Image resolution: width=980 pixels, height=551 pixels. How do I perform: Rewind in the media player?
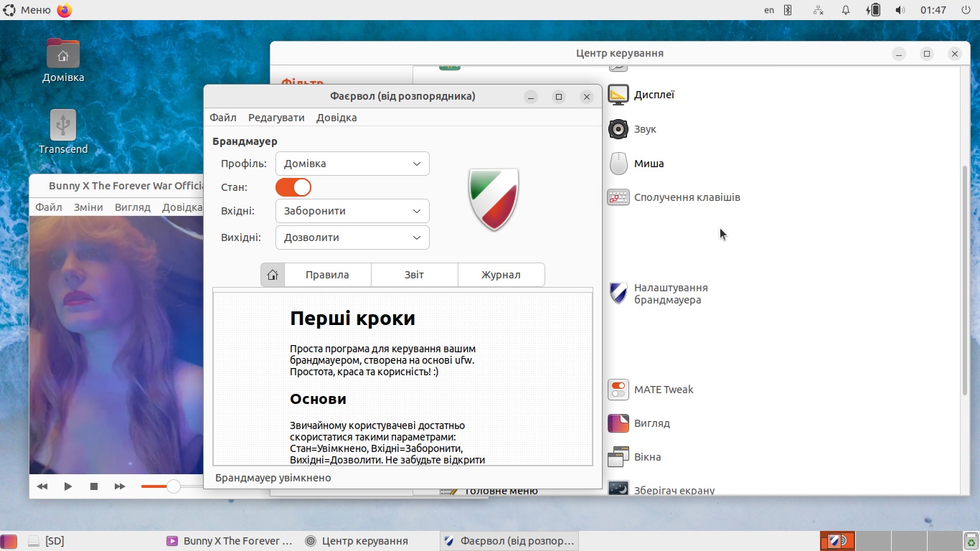point(42,486)
